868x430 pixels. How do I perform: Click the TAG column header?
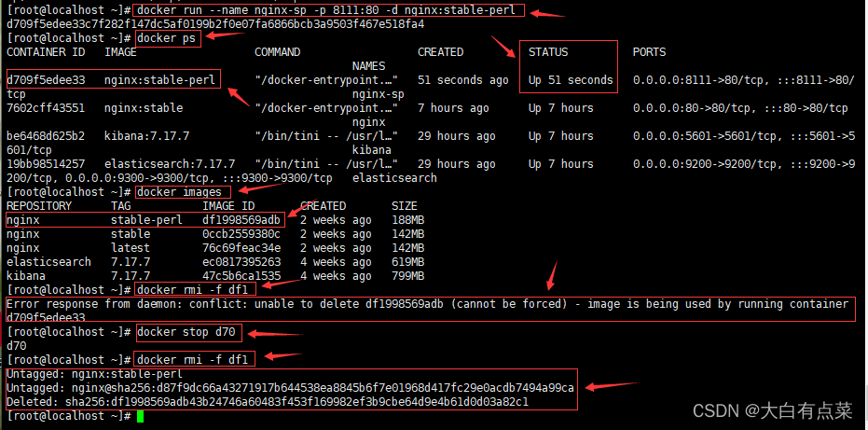click(120, 206)
